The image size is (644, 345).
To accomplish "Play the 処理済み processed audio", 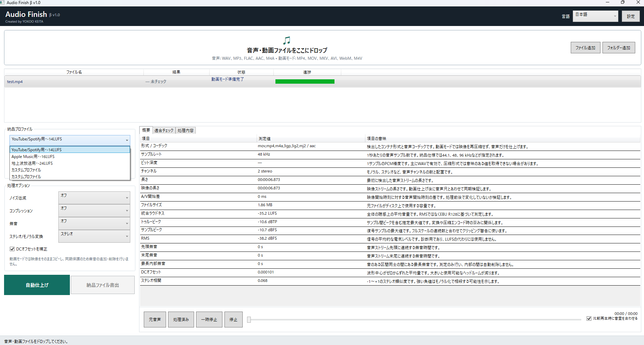I will pos(181,319).
